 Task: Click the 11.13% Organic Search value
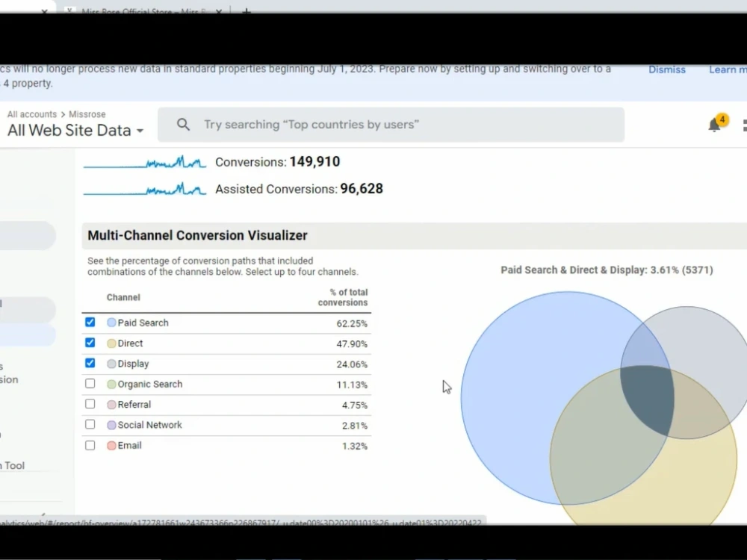(352, 385)
